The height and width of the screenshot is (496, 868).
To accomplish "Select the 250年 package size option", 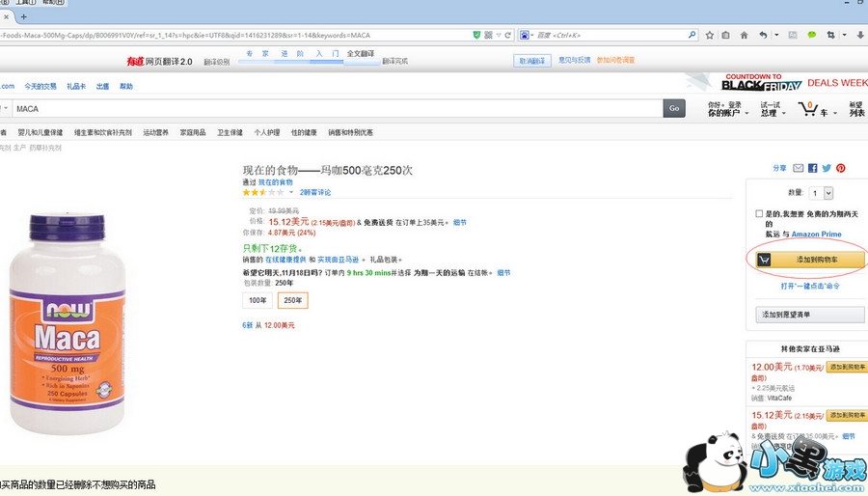I will click(292, 300).
